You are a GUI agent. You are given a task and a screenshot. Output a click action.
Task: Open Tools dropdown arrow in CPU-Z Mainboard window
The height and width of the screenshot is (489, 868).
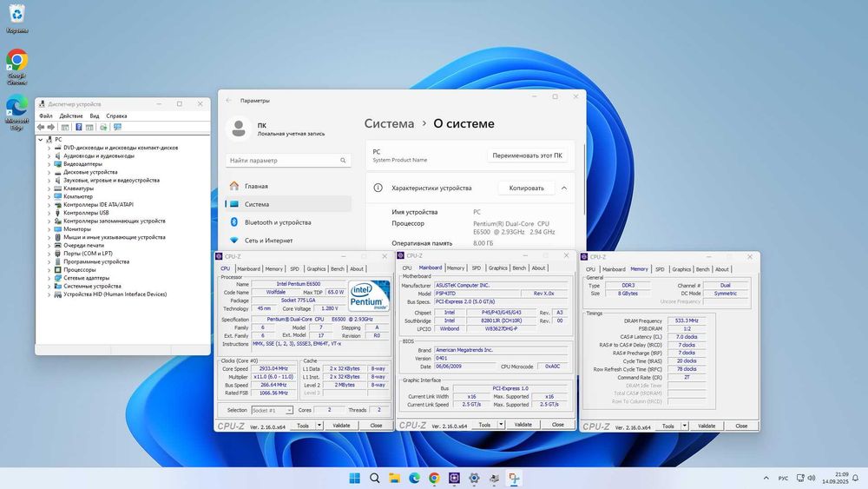(x=501, y=425)
